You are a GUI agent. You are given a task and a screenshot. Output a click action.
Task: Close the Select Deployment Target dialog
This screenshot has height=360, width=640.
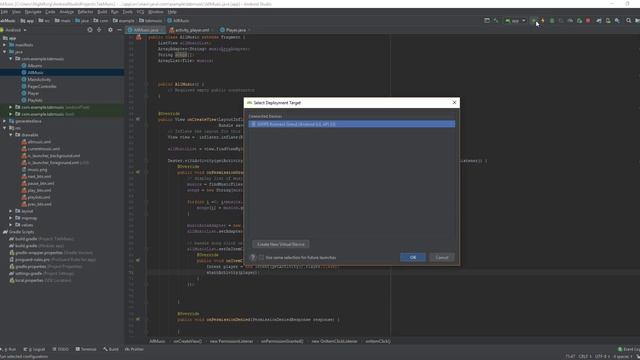454,102
